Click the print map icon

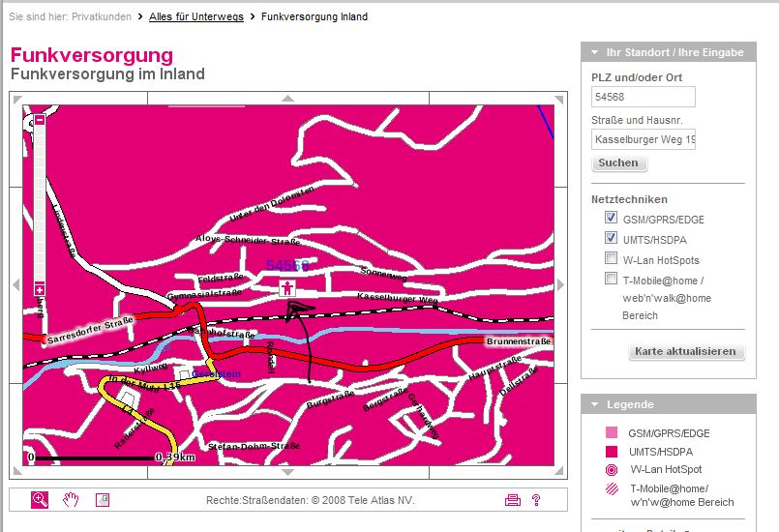513,500
